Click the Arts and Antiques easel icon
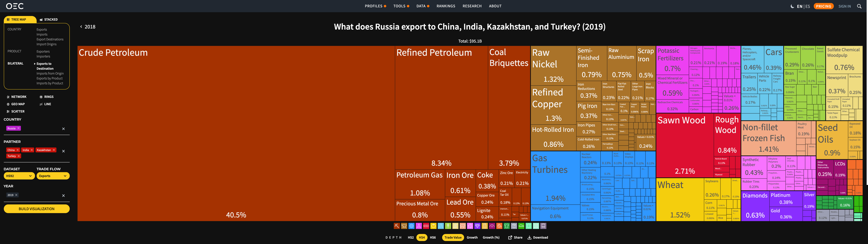The height and width of the screenshot is (244, 868). coord(543,226)
